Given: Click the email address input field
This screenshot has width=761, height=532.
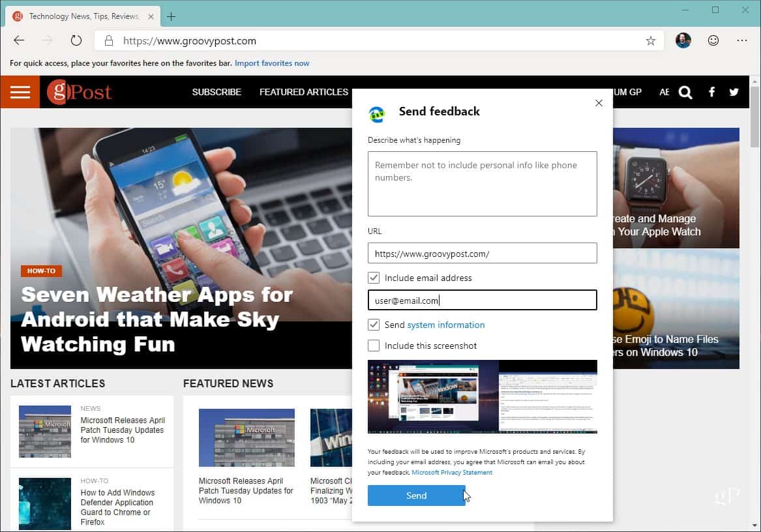Looking at the screenshot, I should [x=482, y=300].
